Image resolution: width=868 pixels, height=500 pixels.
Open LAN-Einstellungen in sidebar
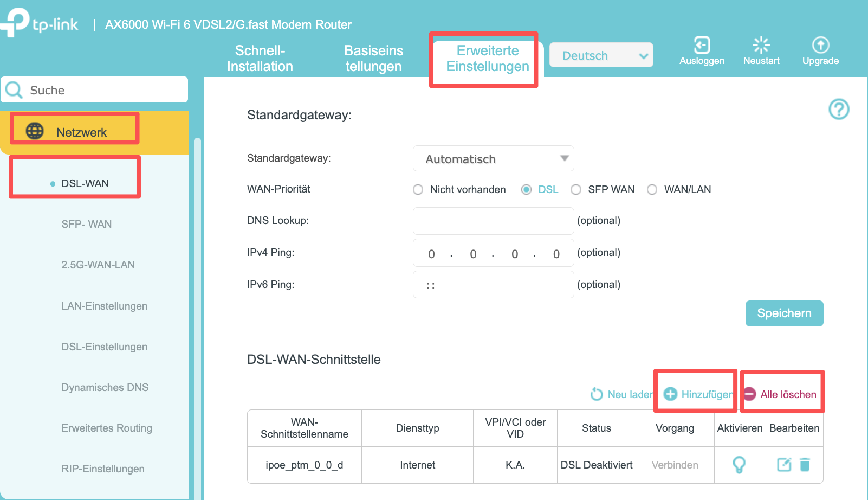pyautogui.click(x=105, y=306)
